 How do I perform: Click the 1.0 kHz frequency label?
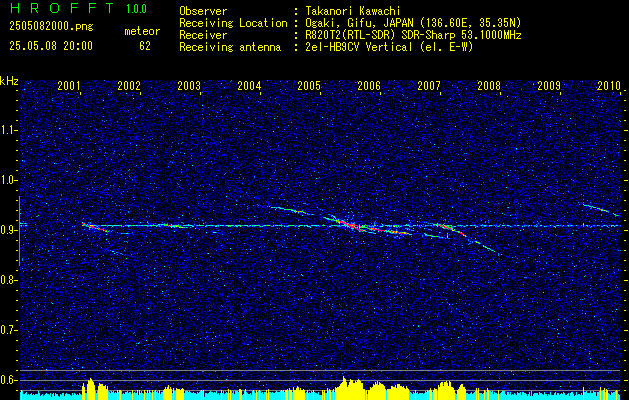tap(8, 180)
